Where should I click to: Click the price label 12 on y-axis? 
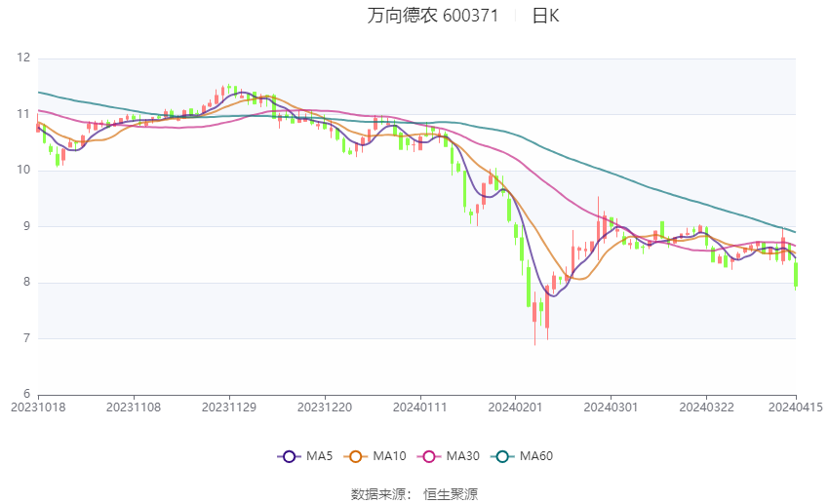point(23,58)
